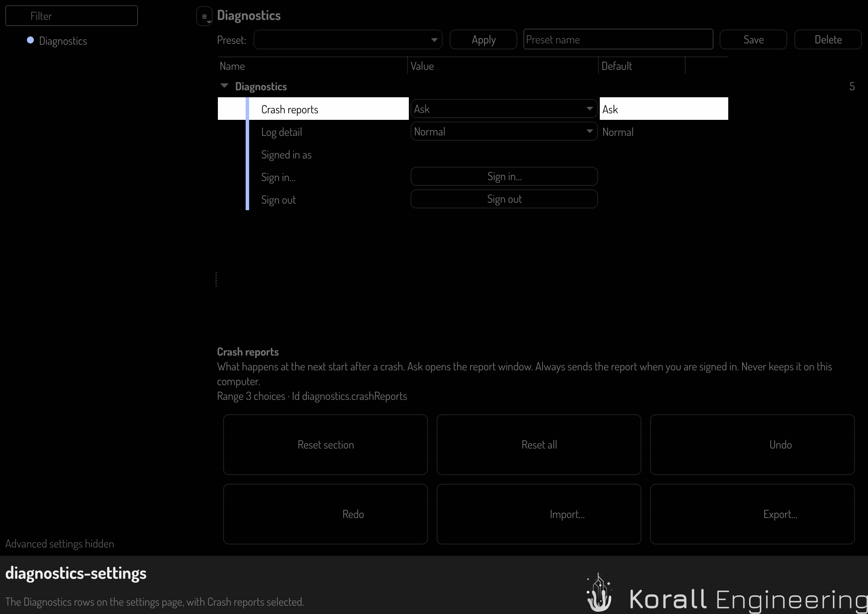Screen dimensions: 868x614
Task: Click the Undo button
Action: 753,445
